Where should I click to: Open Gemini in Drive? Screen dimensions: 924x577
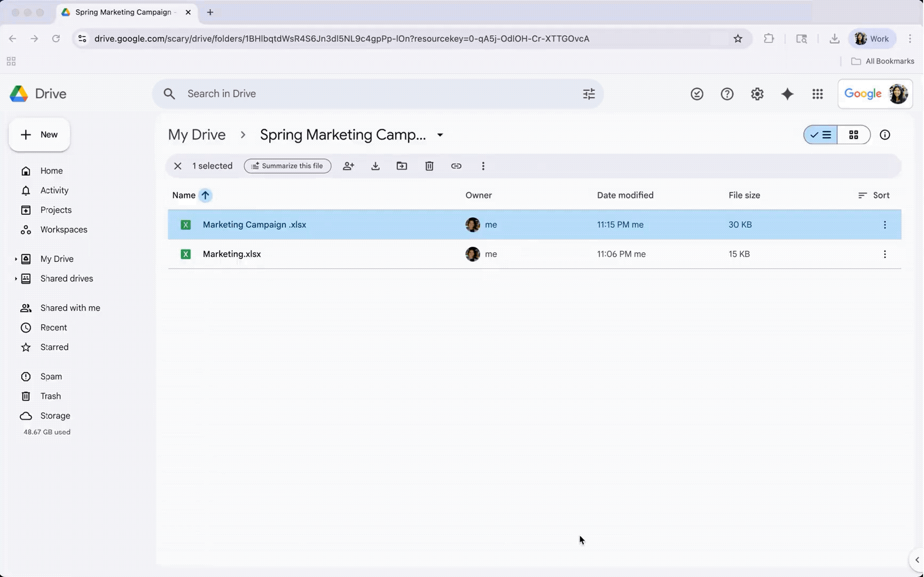pyautogui.click(x=787, y=93)
